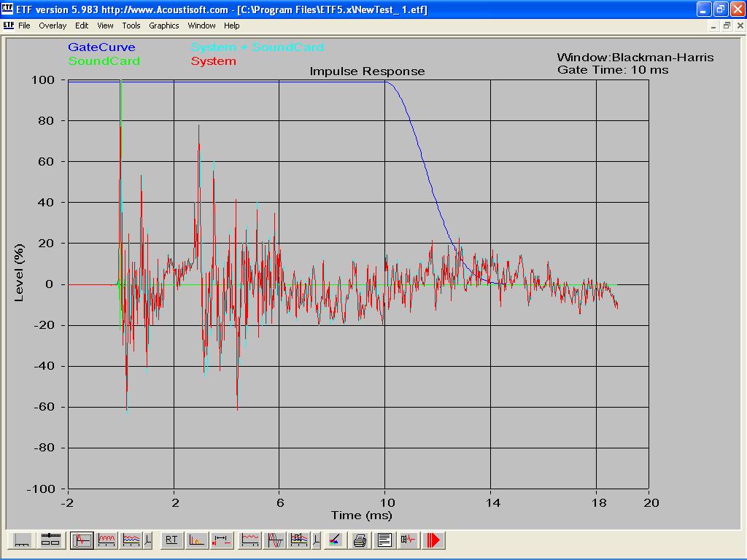This screenshot has width=747, height=560.
Task: Expand the small arrow left of RT button
Action: [x=148, y=540]
